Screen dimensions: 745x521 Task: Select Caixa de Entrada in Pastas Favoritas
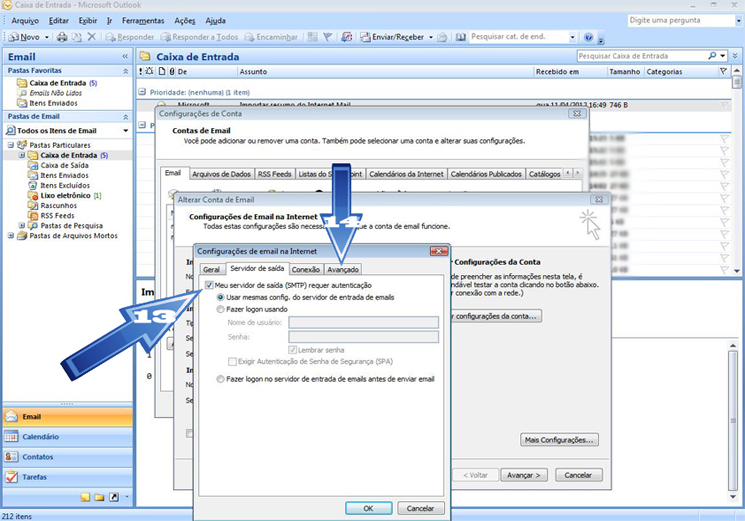tap(57, 83)
